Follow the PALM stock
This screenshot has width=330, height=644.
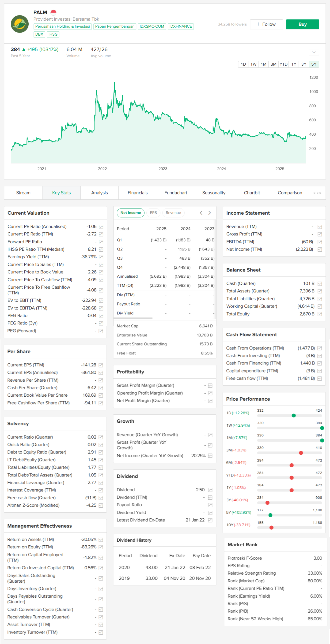pyautogui.click(x=266, y=24)
